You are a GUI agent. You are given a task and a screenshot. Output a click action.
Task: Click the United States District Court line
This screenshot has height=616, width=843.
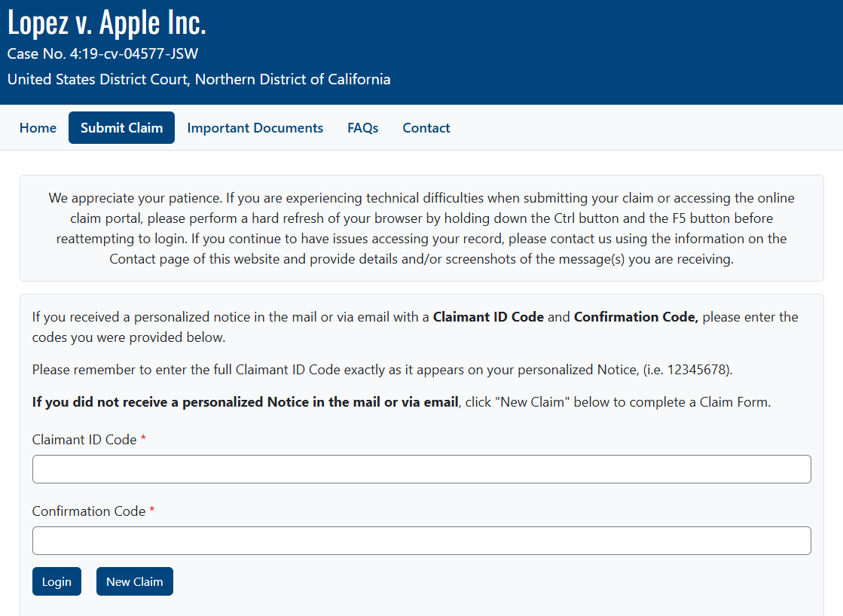199,80
